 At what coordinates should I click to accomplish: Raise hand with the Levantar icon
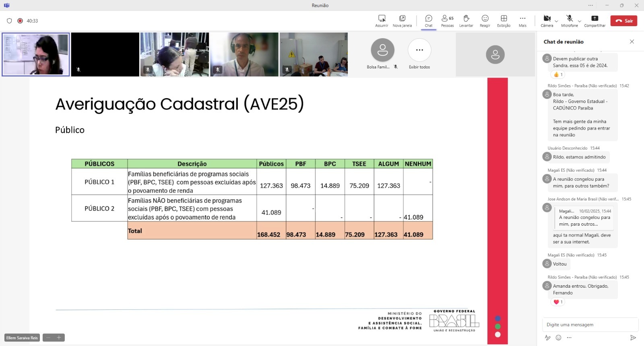click(466, 19)
